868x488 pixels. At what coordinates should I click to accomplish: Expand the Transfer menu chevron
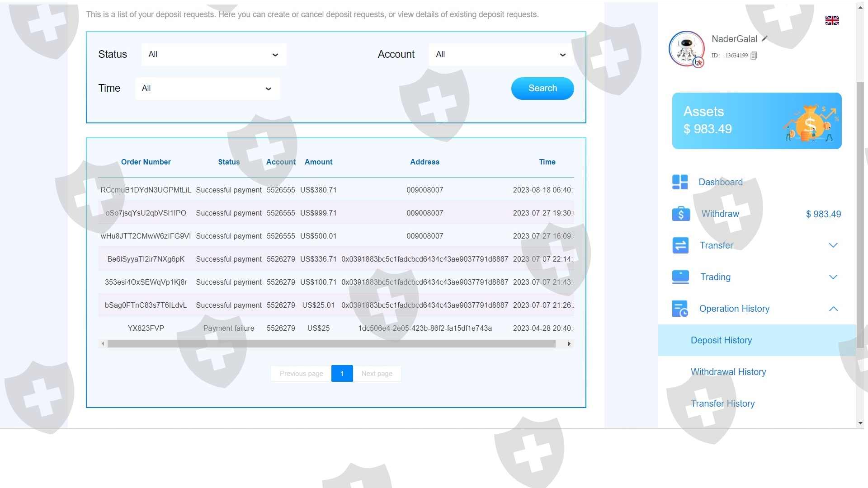pyautogui.click(x=833, y=245)
